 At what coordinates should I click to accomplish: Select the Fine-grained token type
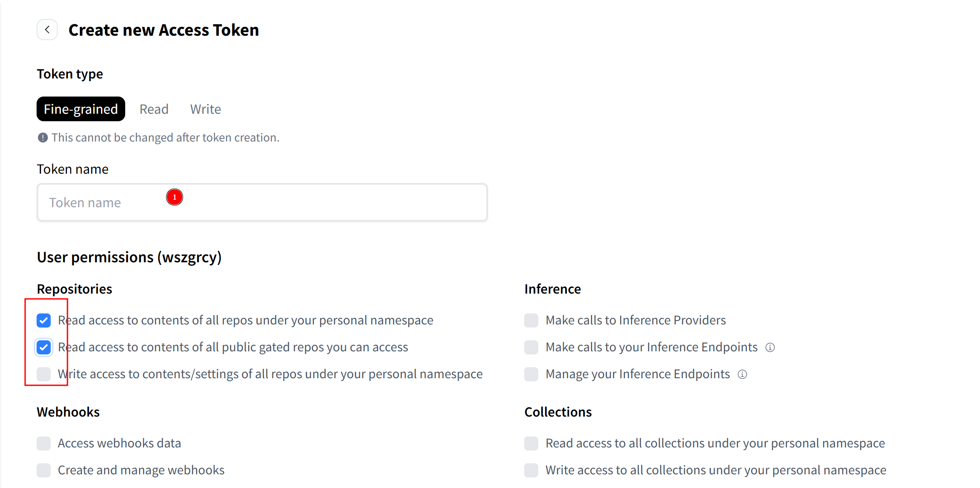(x=81, y=109)
